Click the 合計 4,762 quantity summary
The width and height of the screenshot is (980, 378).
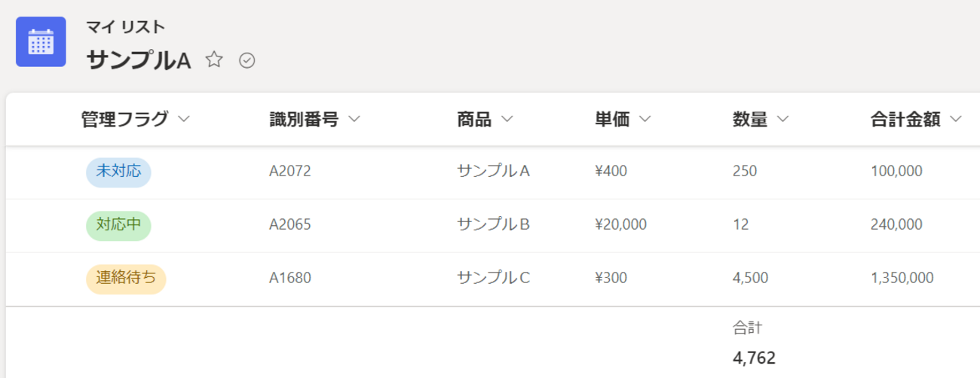754,358
